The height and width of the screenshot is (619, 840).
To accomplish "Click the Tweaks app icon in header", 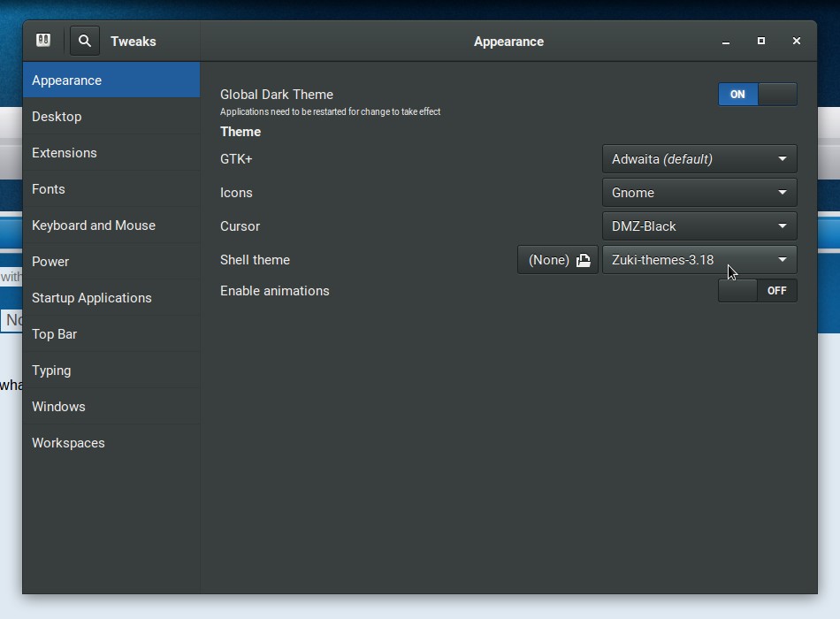I will click(43, 41).
